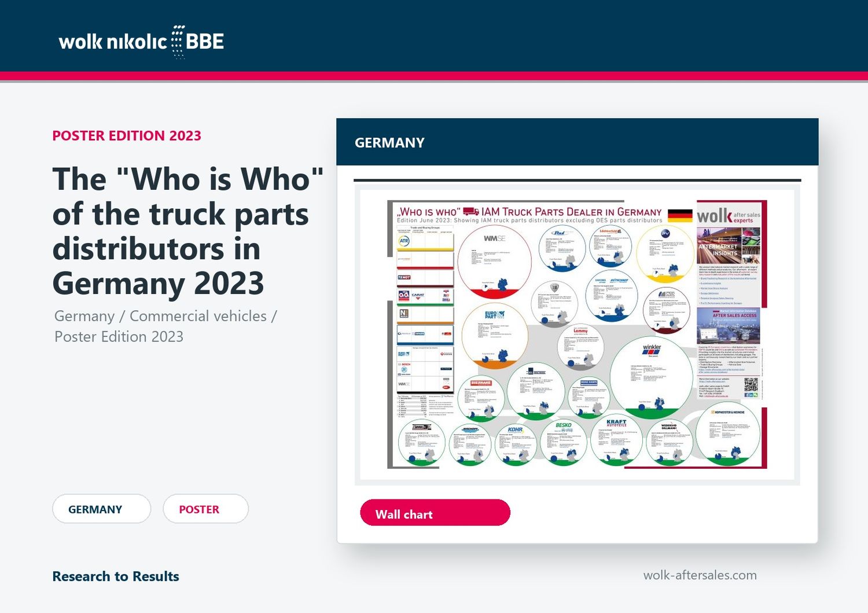The width and height of the screenshot is (868, 613).
Task: Click the wolk after sales experts poster logo
Action: (729, 216)
